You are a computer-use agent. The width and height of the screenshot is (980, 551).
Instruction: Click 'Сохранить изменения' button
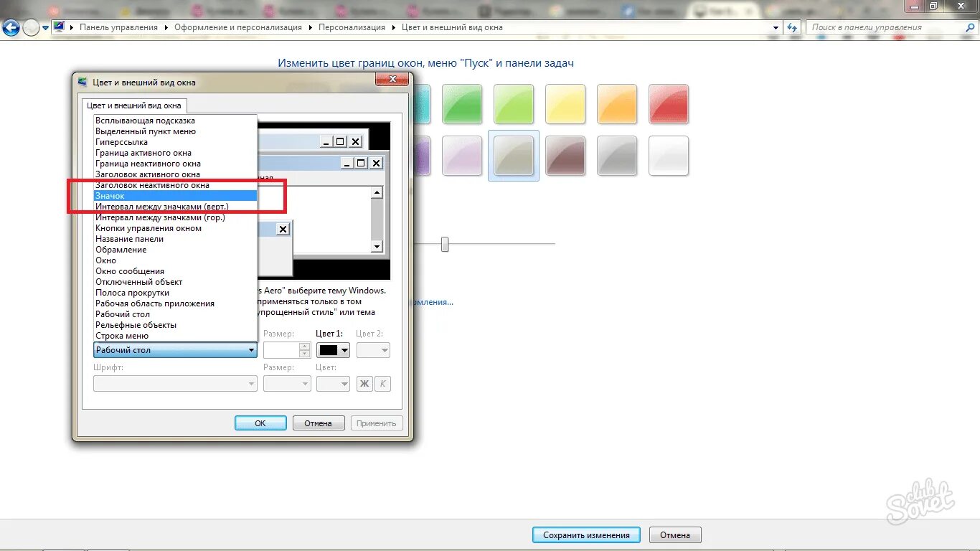(x=586, y=535)
